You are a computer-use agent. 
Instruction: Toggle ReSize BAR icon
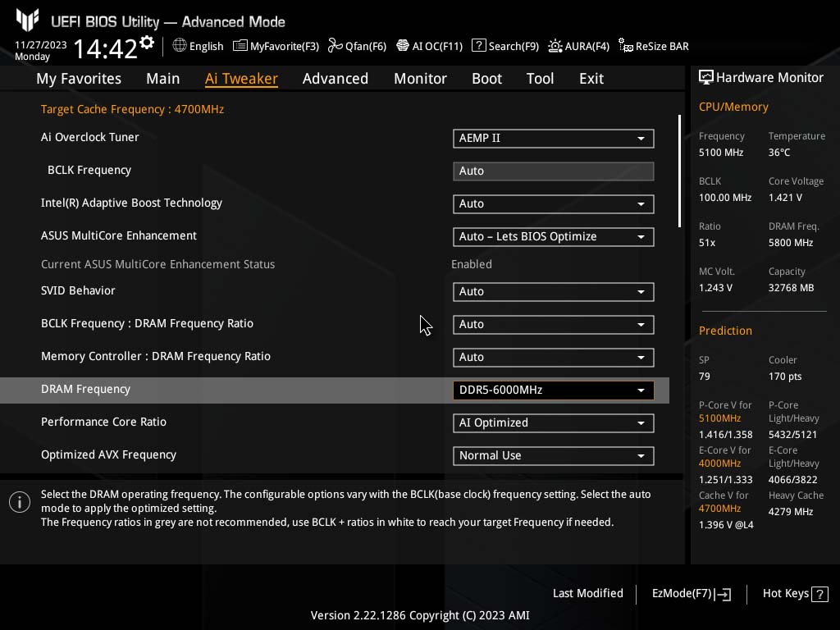pyautogui.click(x=626, y=46)
